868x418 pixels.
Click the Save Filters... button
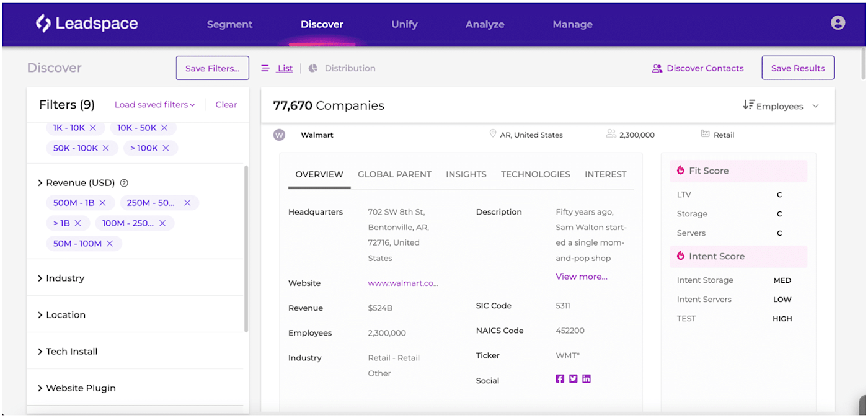pyautogui.click(x=213, y=68)
